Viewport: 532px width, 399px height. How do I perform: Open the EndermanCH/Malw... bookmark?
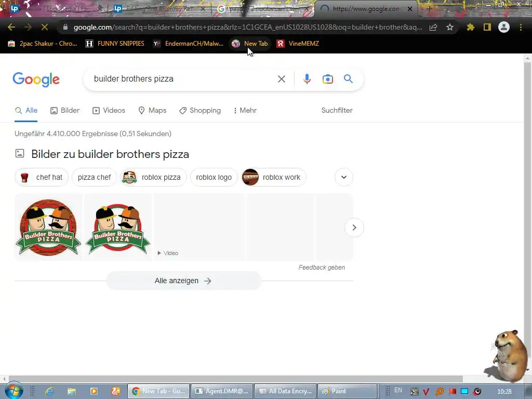coord(188,44)
